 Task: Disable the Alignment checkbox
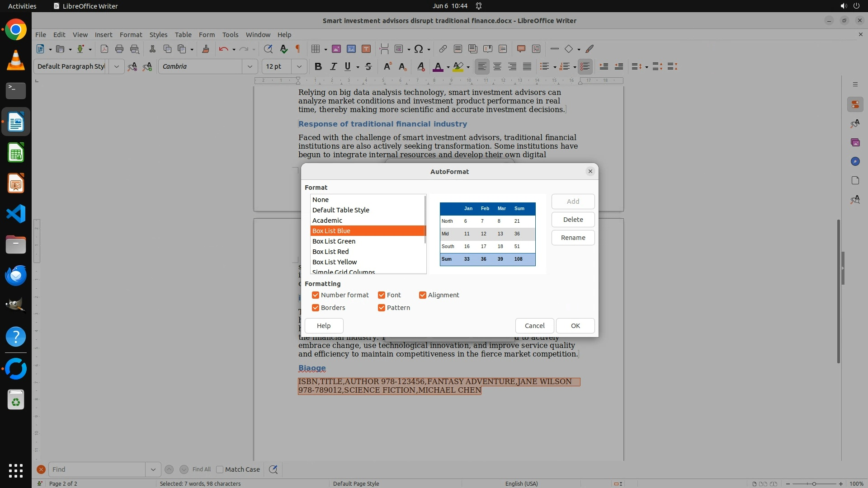click(423, 295)
